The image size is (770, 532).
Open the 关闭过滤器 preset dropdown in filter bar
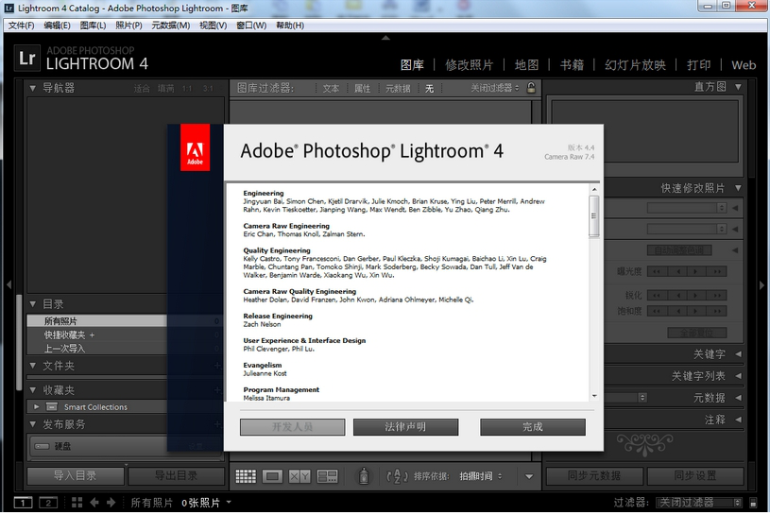point(494,88)
